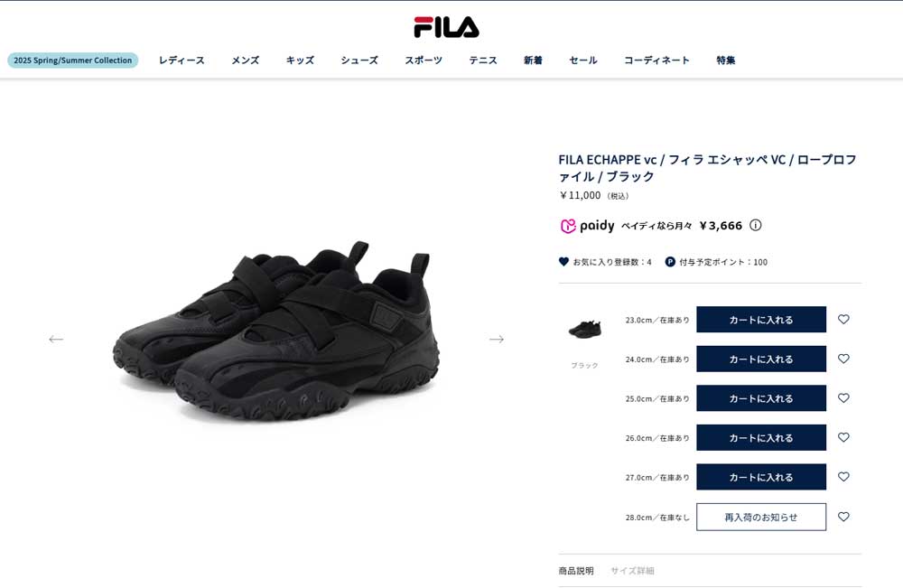Viewport: 903px width, 588px height.
Task: Click the FILA logo at top
Action: [x=446, y=27]
